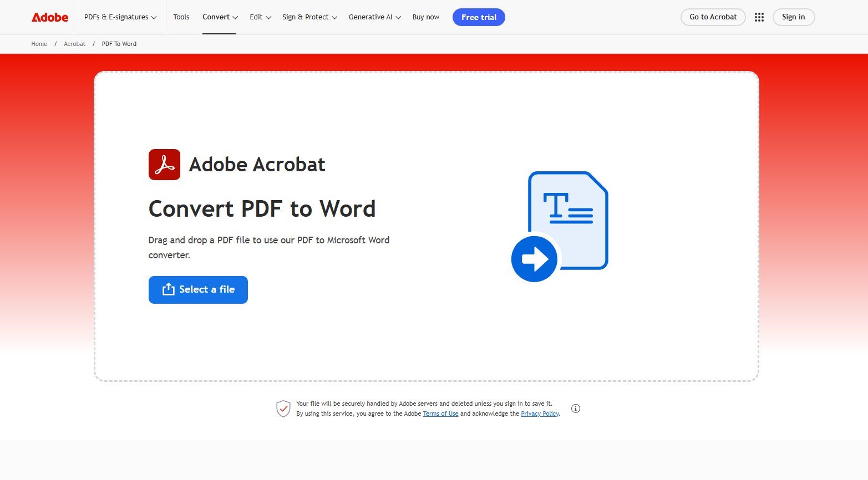The image size is (868, 480).
Task: Click the shield checkmark security icon
Action: [x=283, y=408]
